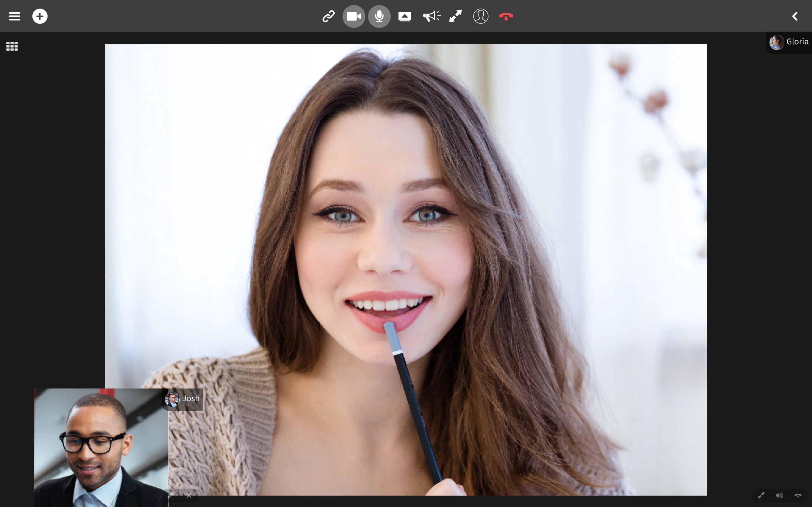Copy the meeting link icon
This screenshot has width=812, height=507.
click(328, 16)
